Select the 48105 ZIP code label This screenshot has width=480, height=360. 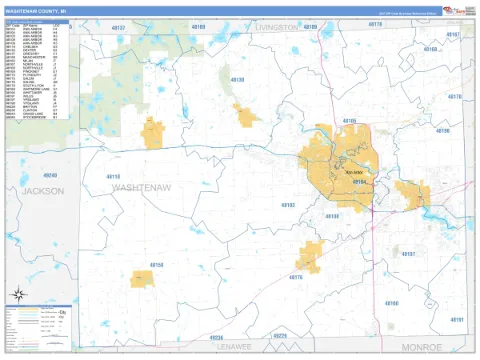tap(350, 121)
